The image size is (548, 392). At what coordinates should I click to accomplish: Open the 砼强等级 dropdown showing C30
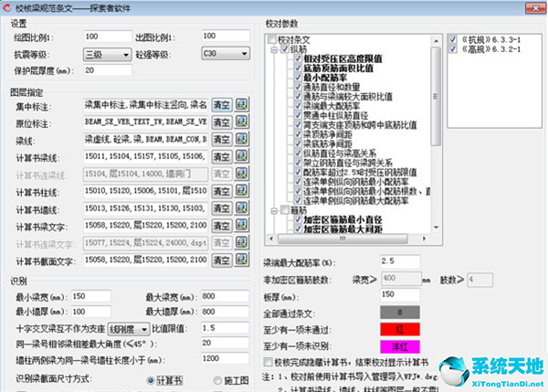pyautogui.click(x=226, y=54)
